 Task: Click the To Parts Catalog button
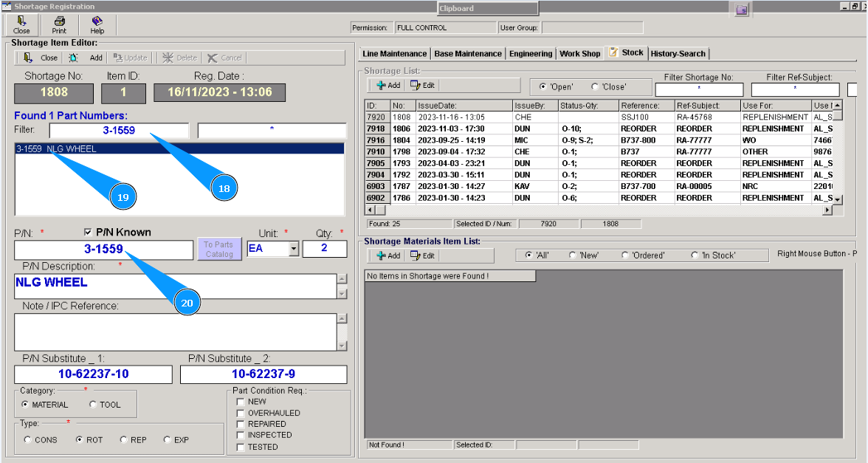218,249
